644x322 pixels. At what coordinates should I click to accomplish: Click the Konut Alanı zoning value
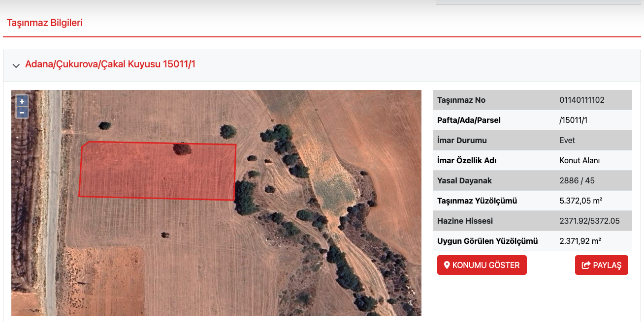[x=580, y=160]
